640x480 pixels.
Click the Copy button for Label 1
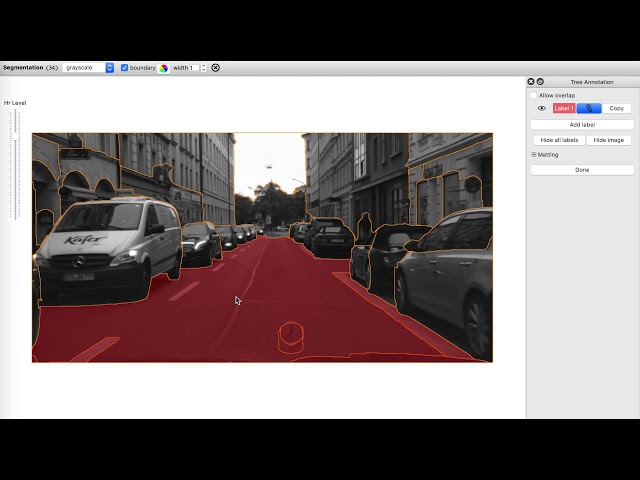pyautogui.click(x=616, y=108)
